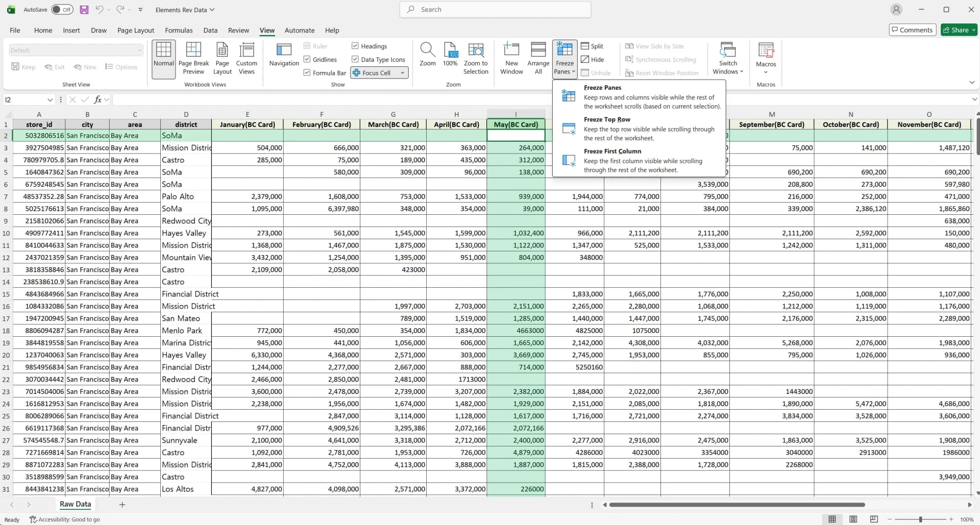Enable the Ruler checkbox
The width and height of the screenshot is (980, 525).
[307, 46]
